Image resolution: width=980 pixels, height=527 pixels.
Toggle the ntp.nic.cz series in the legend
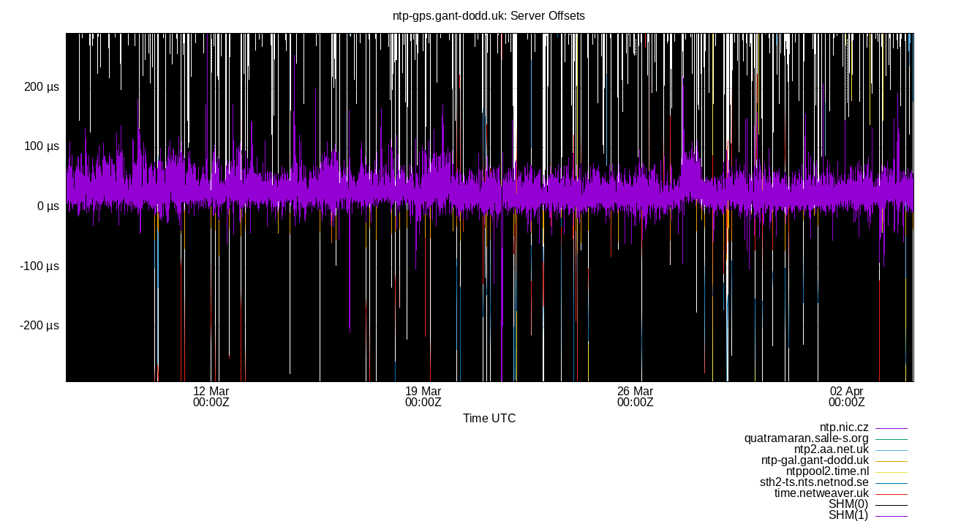tap(843, 427)
